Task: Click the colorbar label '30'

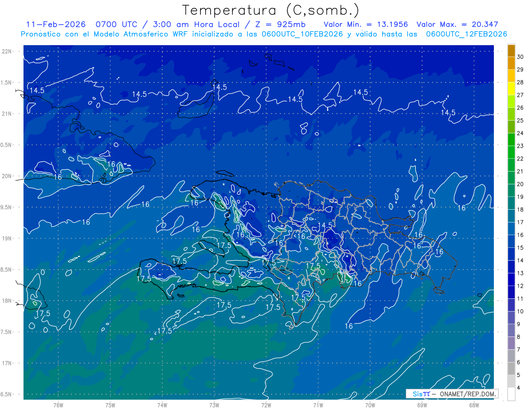Action: point(520,57)
